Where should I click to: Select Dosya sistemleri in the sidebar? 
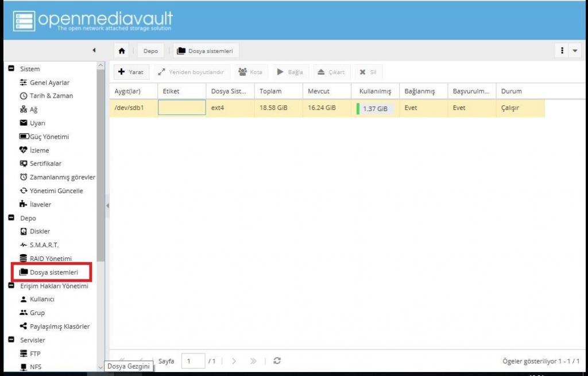pyautogui.click(x=49, y=272)
